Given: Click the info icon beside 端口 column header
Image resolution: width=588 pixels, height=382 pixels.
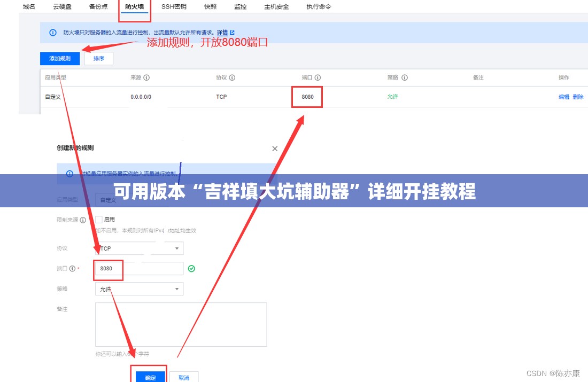Looking at the screenshot, I should pos(318,77).
